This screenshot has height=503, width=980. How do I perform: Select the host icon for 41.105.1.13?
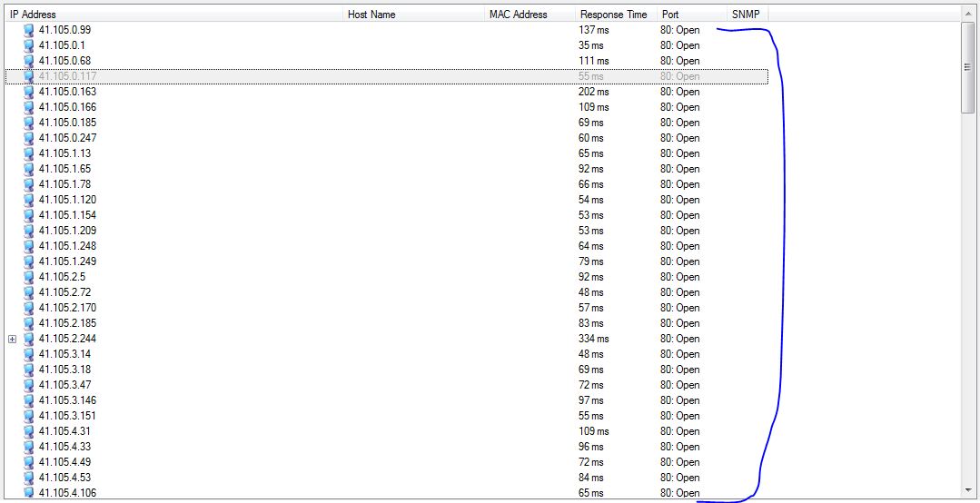[29, 153]
